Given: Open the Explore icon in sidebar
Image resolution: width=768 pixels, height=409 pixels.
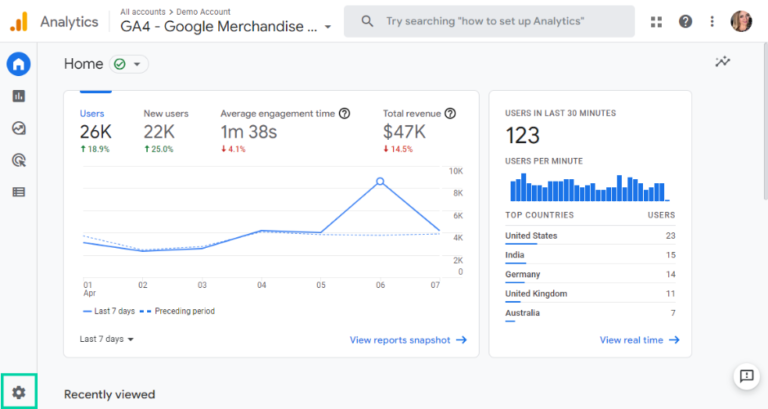Looking at the screenshot, I should click(19, 128).
